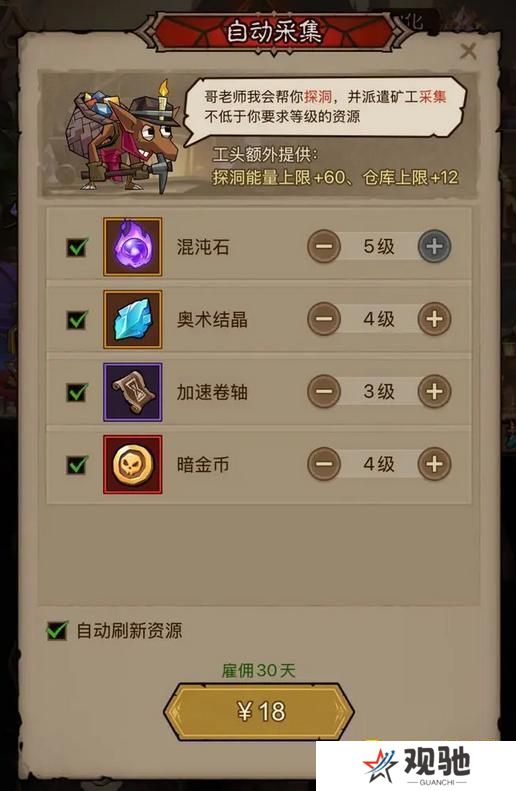Click the 混沌石 purple flame icon

[133, 247]
